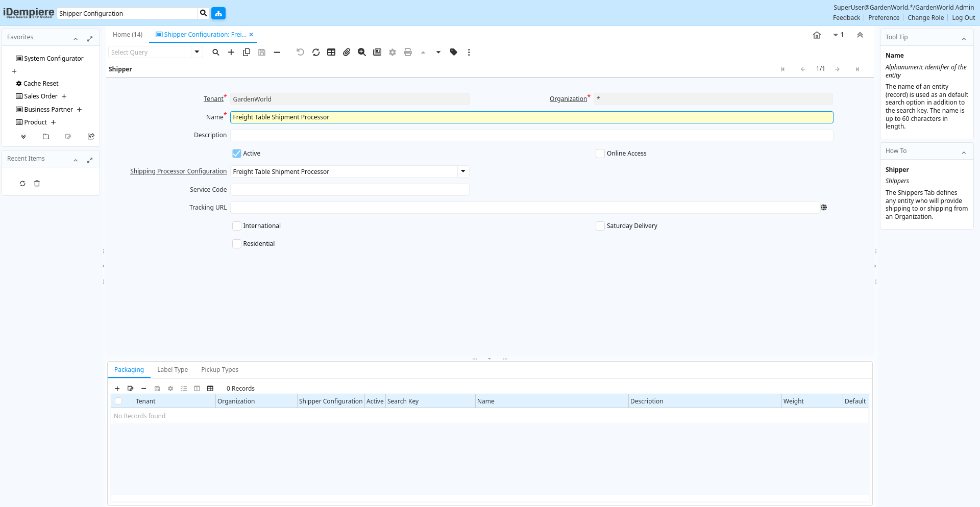The height and width of the screenshot is (507, 980).
Task: Click the trash icon in Recent Items
Action: [37, 184]
